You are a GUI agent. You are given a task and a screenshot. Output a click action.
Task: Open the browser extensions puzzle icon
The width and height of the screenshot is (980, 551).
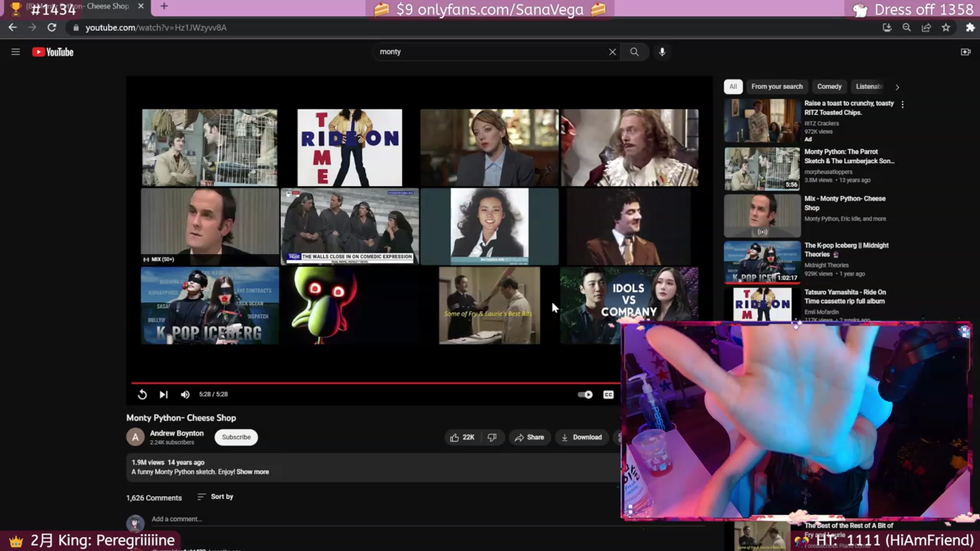click(x=970, y=28)
